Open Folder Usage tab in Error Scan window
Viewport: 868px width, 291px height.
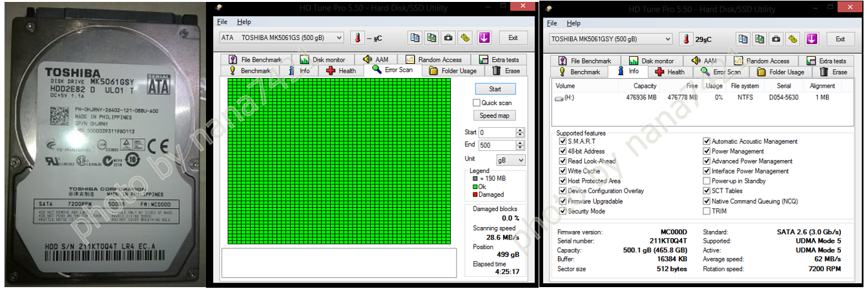tap(453, 71)
